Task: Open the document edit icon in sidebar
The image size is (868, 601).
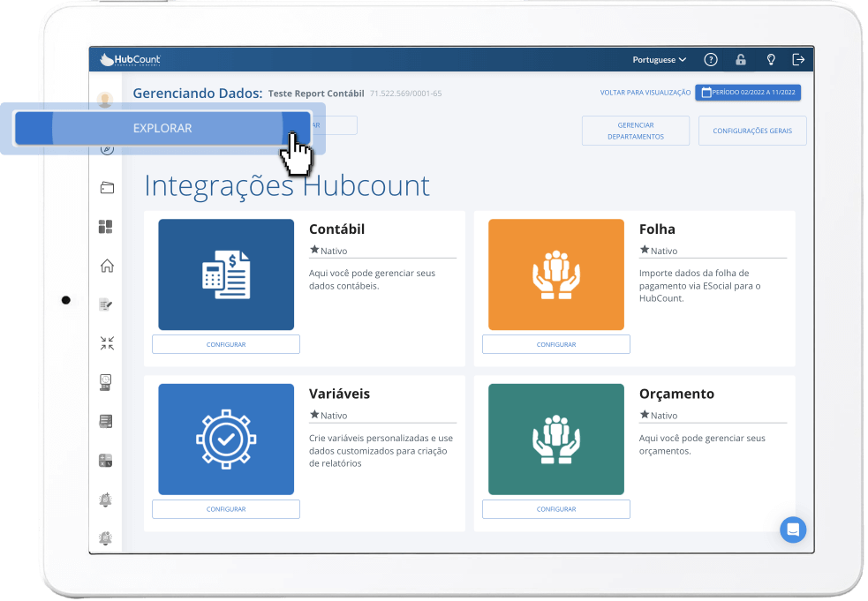Action: 106,305
